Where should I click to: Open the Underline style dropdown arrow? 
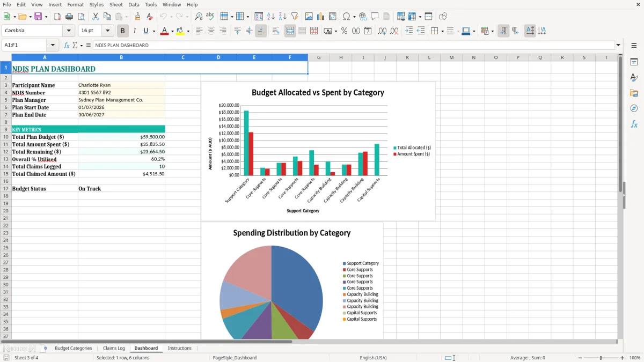pyautogui.click(x=153, y=31)
